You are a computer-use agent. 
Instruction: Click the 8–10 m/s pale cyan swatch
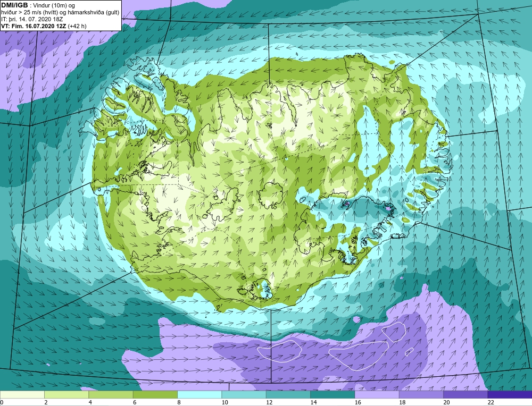(199, 395)
